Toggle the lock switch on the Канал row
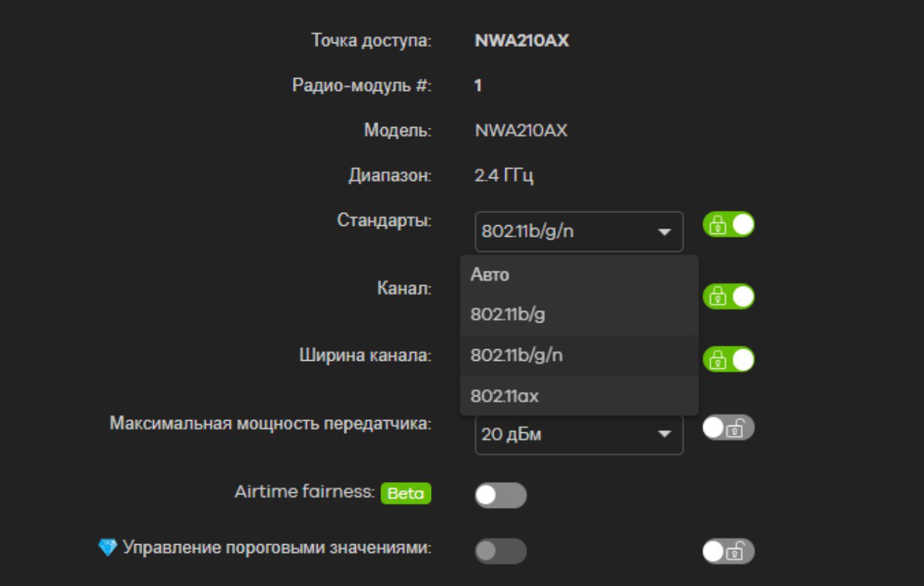 coord(728,296)
